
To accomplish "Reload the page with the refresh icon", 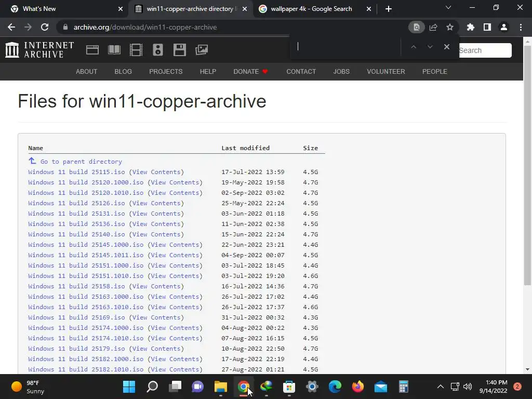I will pos(45,27).
